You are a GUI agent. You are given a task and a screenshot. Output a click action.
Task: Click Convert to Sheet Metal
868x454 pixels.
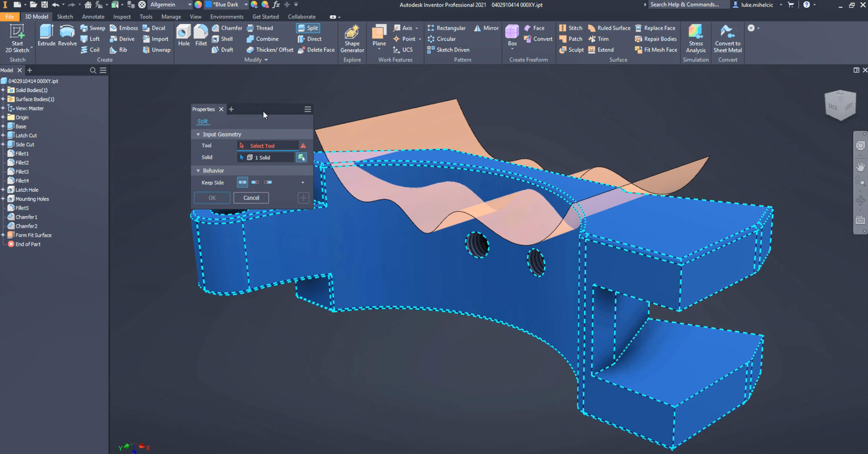click(x=727, y=38)
